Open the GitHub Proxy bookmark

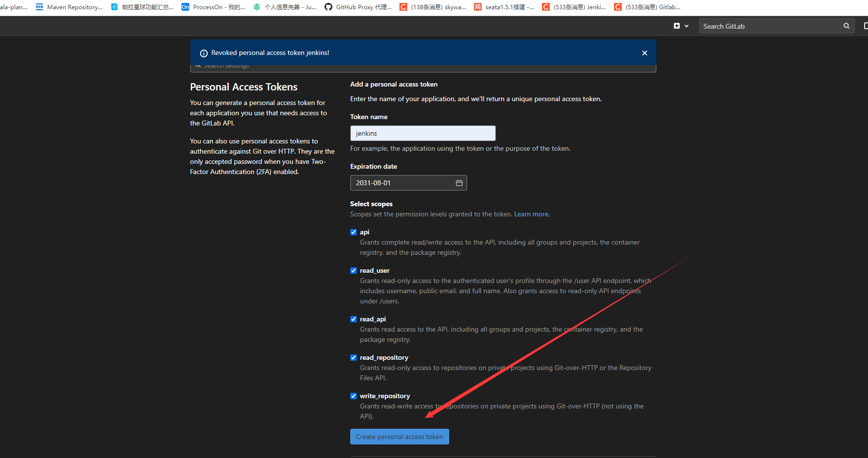(358, 7)
